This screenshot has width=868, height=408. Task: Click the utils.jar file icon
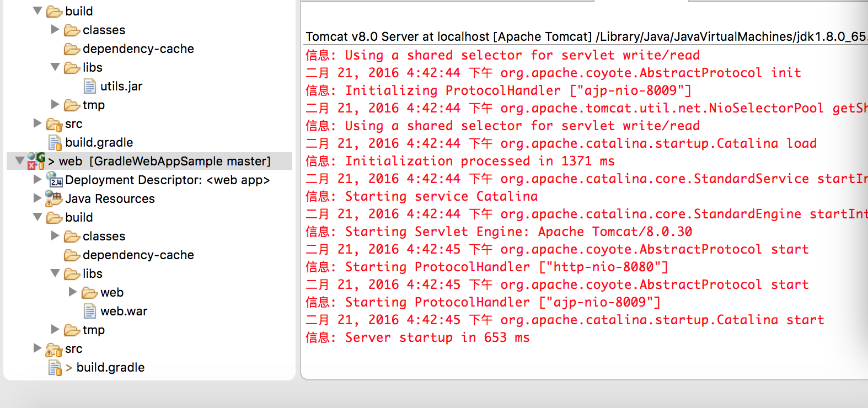click(90, 86)
